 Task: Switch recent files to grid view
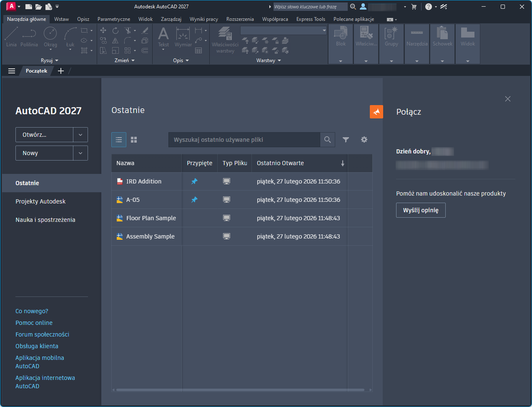pyautogui.click(x=134, y=140)
